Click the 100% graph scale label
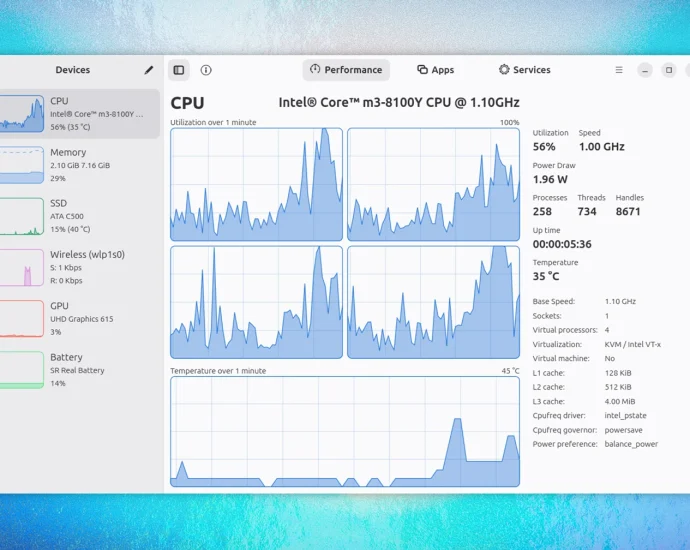 pos(510,122)
